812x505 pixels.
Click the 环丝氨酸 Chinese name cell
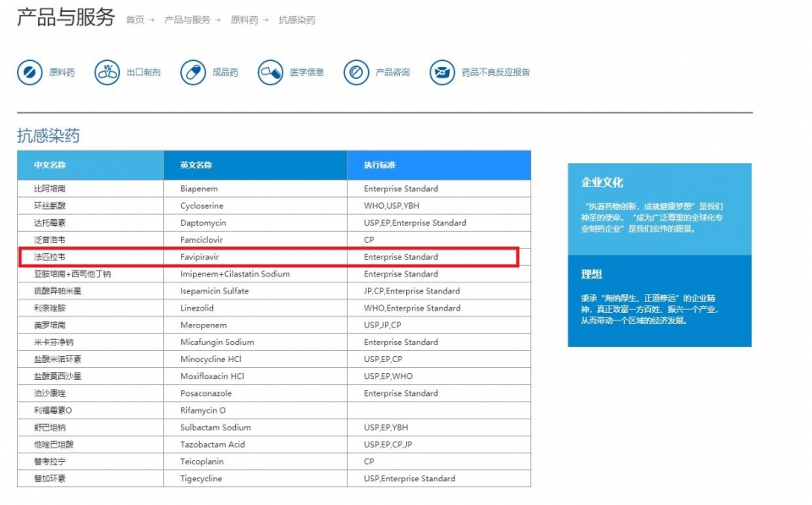[x=91, y=206]
